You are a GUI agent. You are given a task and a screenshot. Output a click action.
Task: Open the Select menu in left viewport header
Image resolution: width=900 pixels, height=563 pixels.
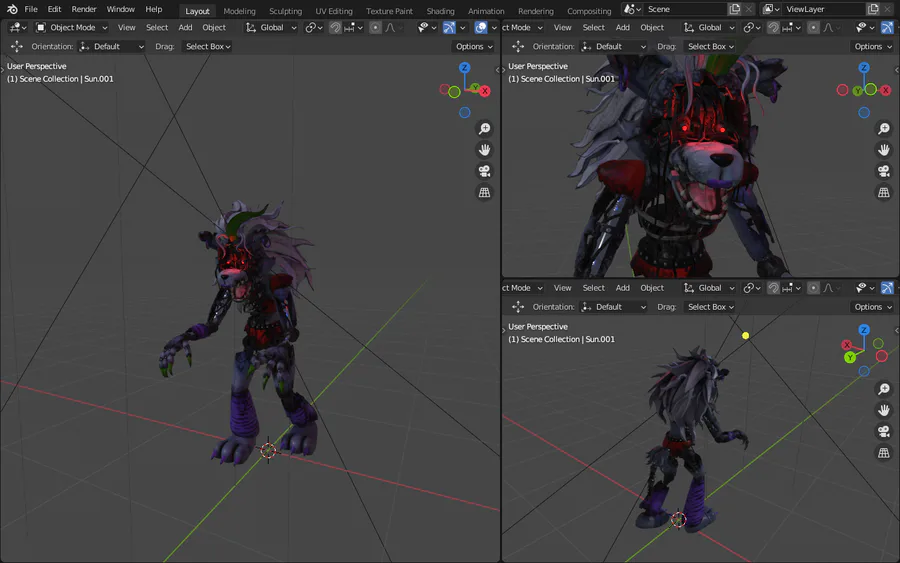click(x=157, y=28)
